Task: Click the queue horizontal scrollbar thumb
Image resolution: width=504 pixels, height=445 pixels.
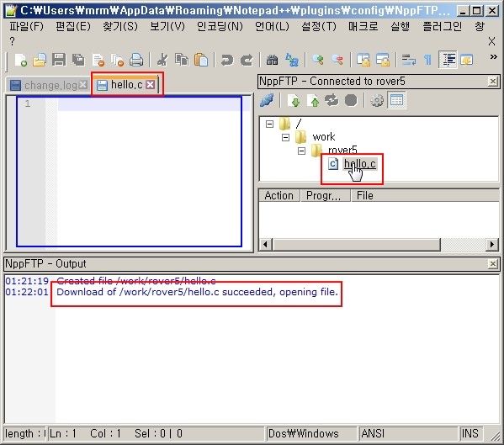Action: click(356, 245)
